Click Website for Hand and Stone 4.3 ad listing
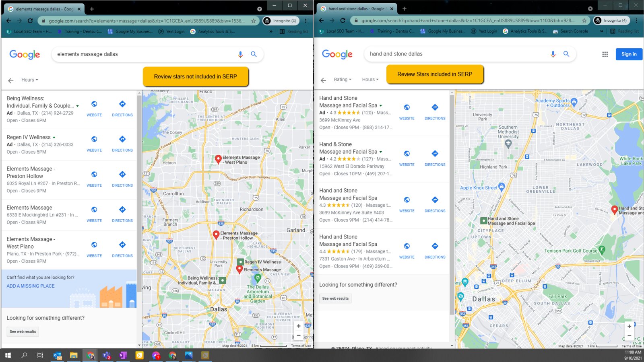This screenshot has height=362, width=644. point(407,107)
